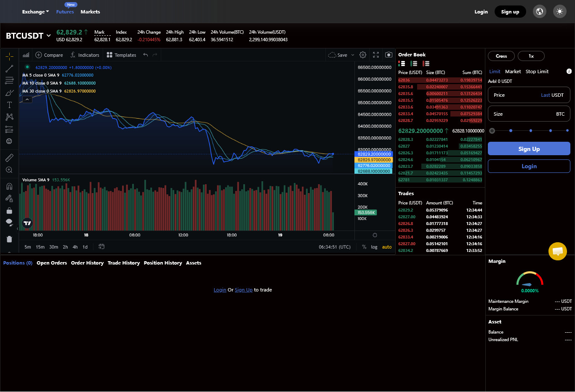
Task: Open the go to date icon
Action: coord(101,246)
